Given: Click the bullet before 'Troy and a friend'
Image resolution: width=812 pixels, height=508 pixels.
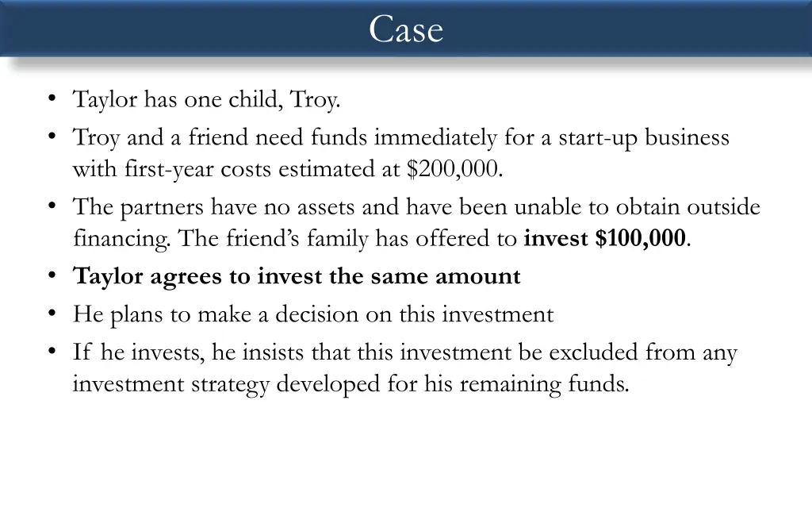Looking at the screenshot, I should (x=52, y=137).
